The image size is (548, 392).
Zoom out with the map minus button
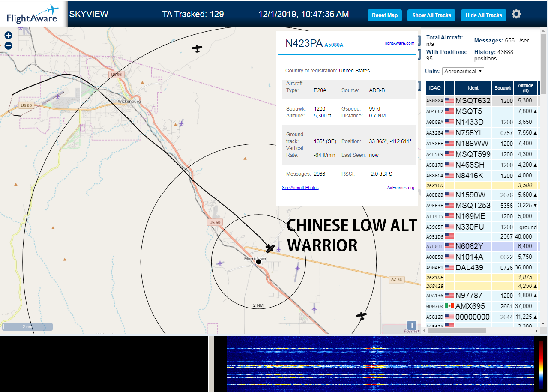tap(9, 45)
